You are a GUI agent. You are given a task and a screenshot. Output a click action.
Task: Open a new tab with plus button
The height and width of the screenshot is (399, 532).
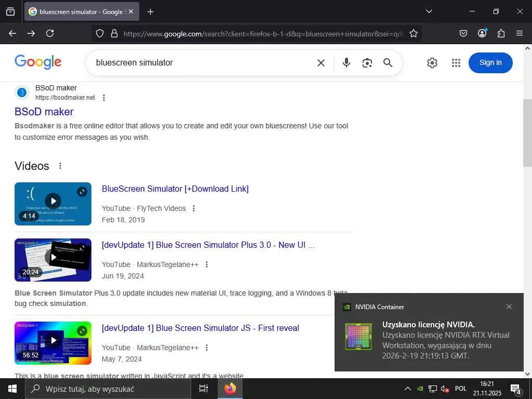tap(150, 12)
